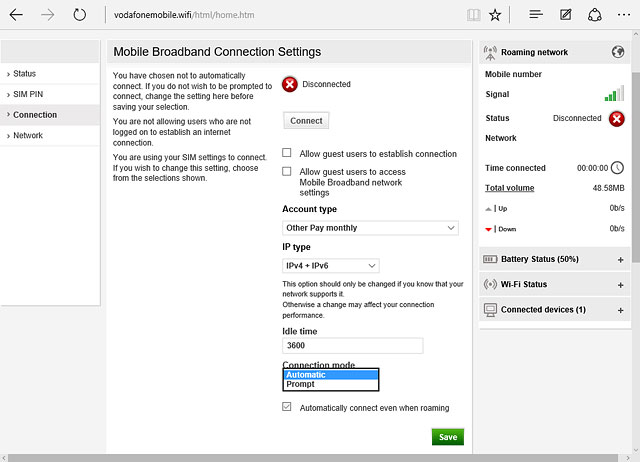Open the Network menu item
The width and height of the screenshot is (640, 462).
(50, 135)
